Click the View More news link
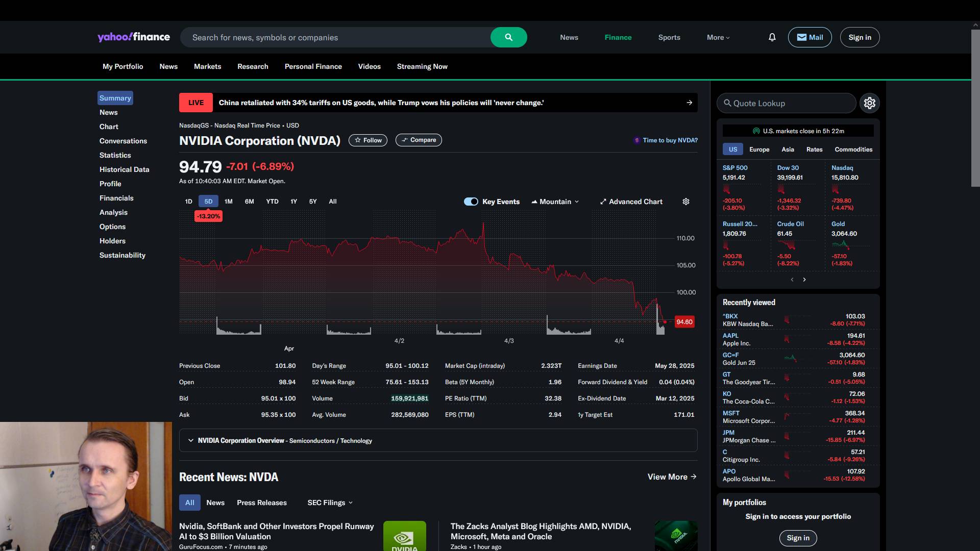The height and width of the screenshot is (551, 980). click(672, 477)
